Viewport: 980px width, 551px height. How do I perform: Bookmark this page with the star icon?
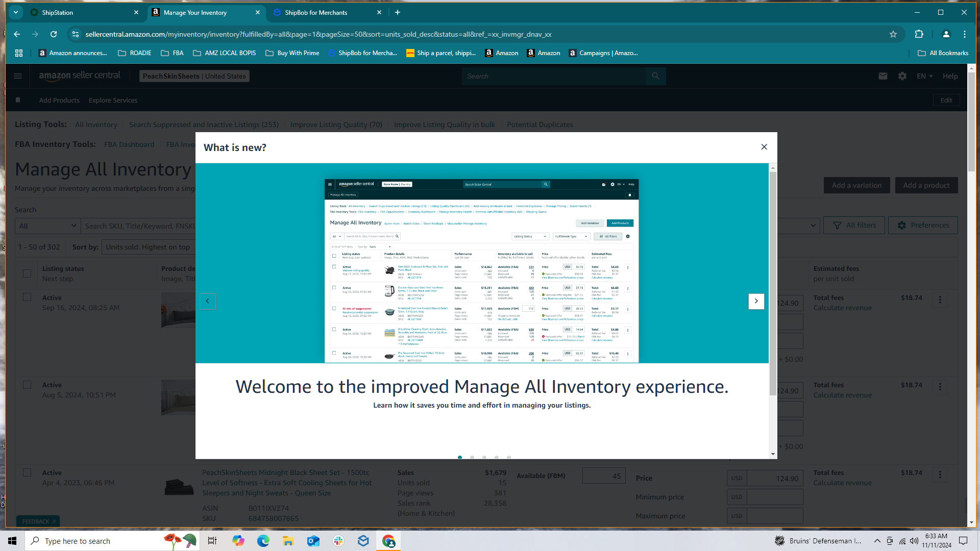tap(893, 34)
